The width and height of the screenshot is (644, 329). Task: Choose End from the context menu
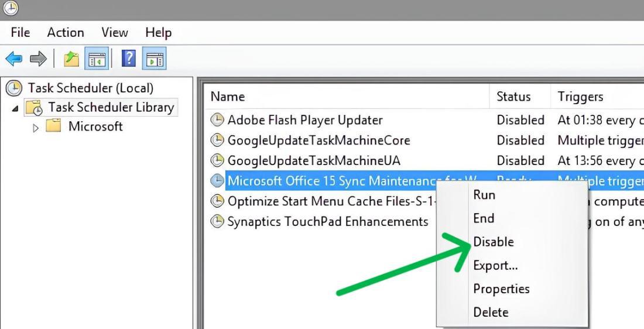(484, 218)
